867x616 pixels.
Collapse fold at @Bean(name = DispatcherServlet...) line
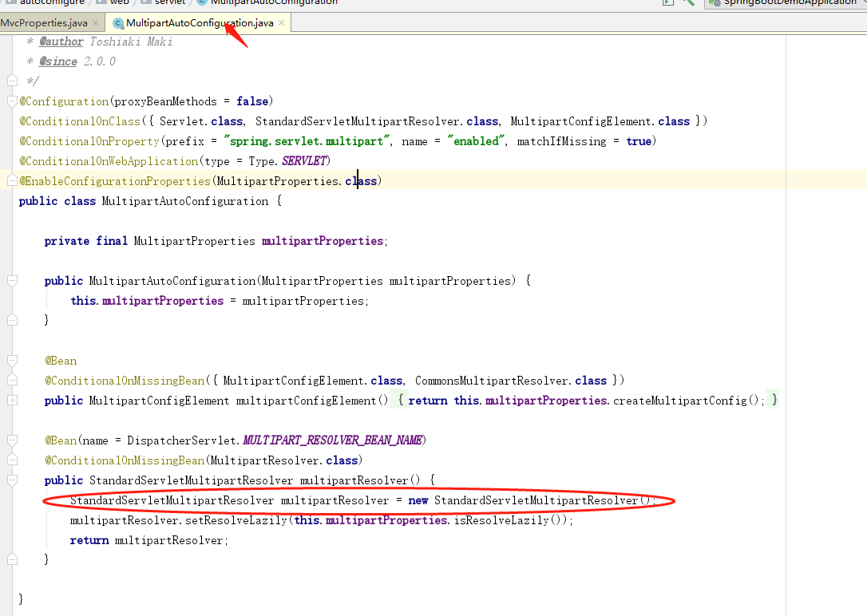12,440
